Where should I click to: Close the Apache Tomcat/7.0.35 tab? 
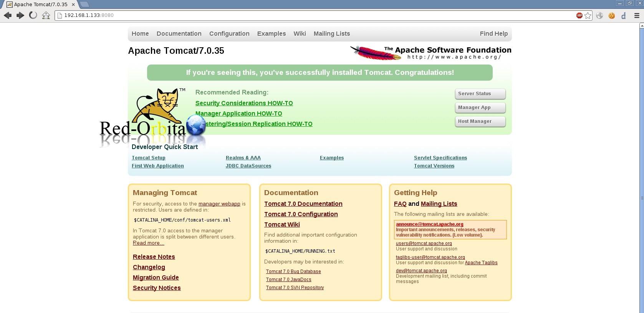[x=73, y=5]
